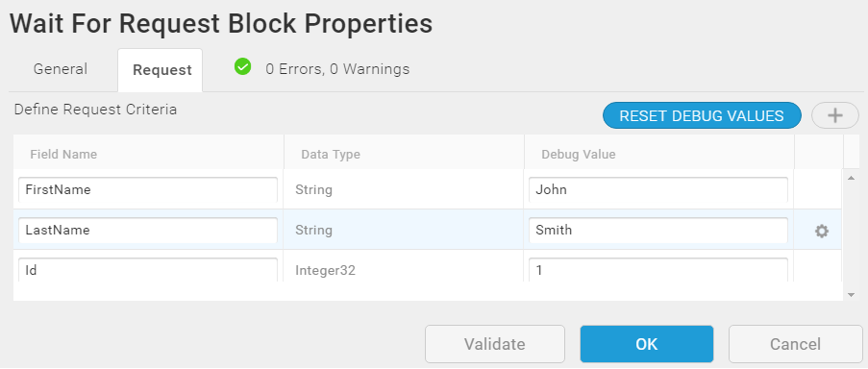The width and height of the screenshot is (868, 369).
Task: Add a new field with plus button
Action: point(834,115)
